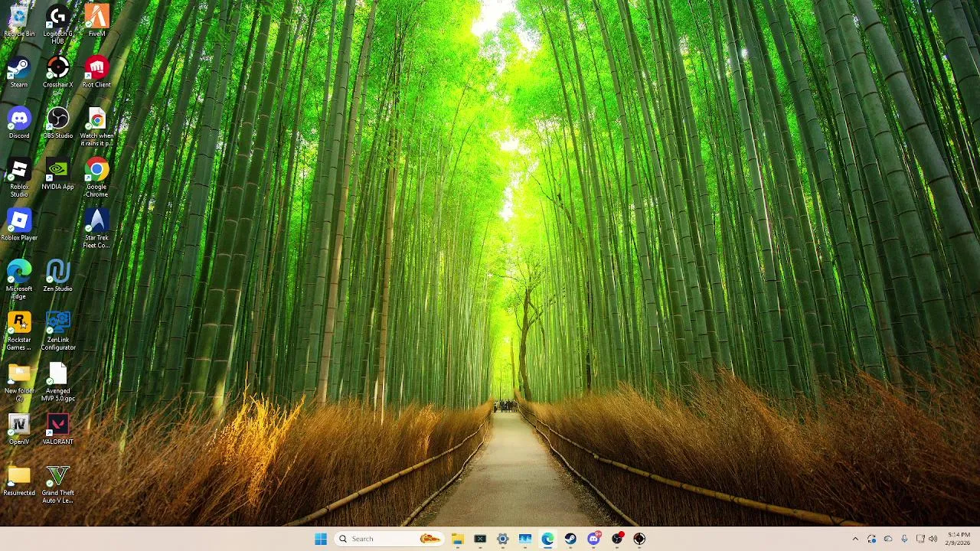Select the Discord desktop shortcut
This screenshot has height=551, width=980.
tap(19, 123)
